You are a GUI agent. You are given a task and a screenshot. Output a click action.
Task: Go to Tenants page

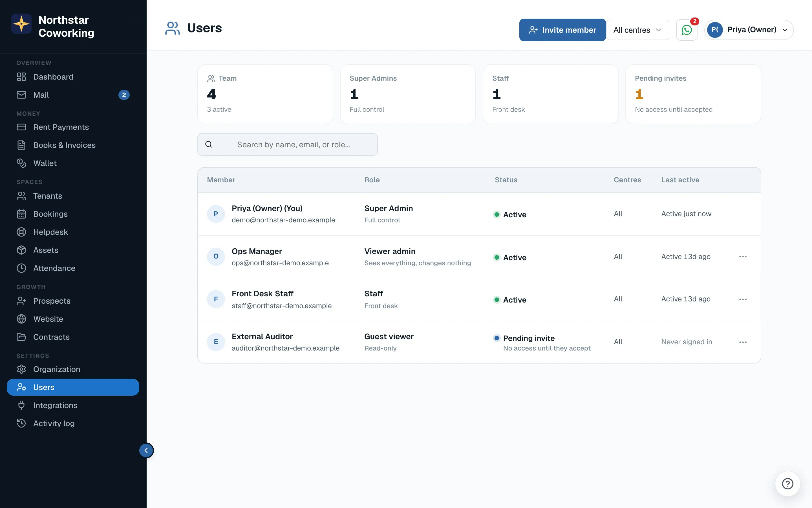tap(73, 196)
